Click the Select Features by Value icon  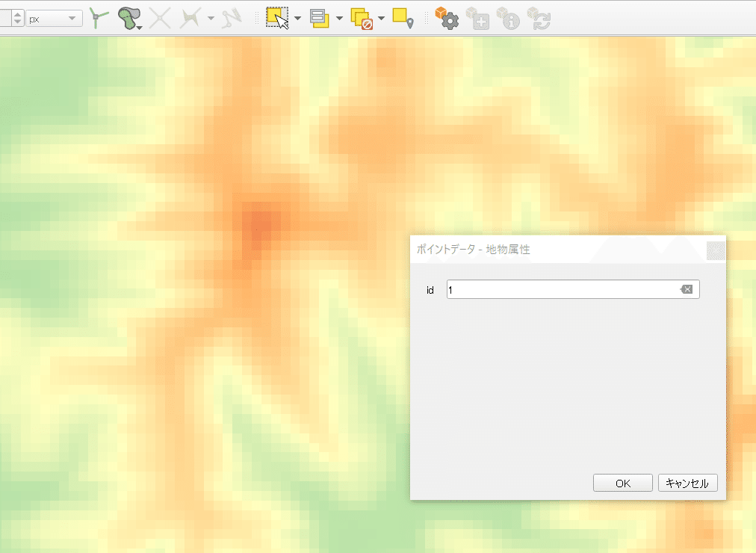pos(319,19)
